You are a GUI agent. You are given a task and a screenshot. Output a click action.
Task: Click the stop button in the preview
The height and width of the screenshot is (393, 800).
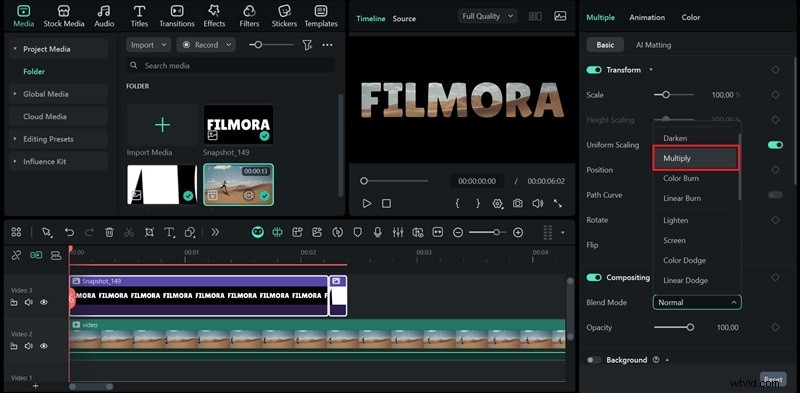(x=387, y=204)
